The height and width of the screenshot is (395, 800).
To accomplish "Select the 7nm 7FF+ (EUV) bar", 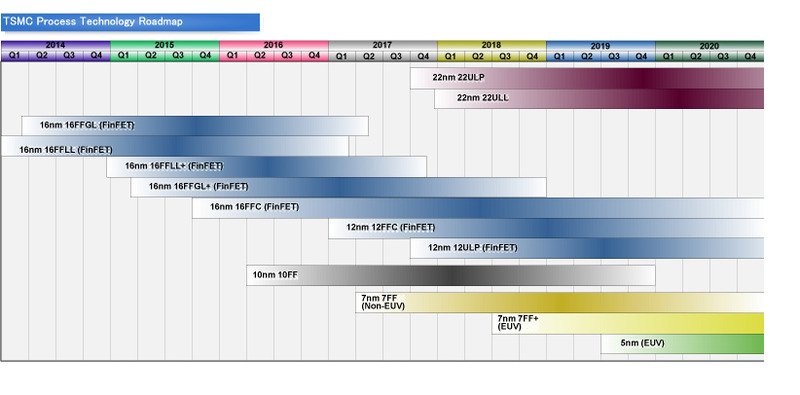I will pos(628,324).
